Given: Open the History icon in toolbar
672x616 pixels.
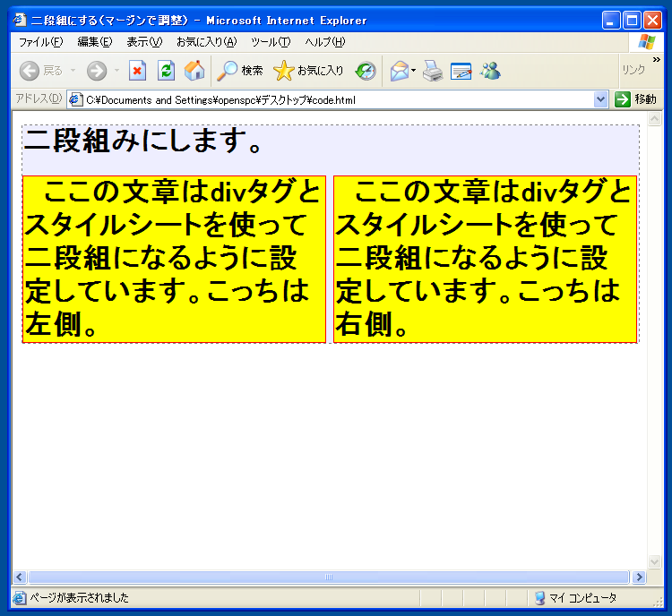Looking at the screenshot, I should (366, 71).
